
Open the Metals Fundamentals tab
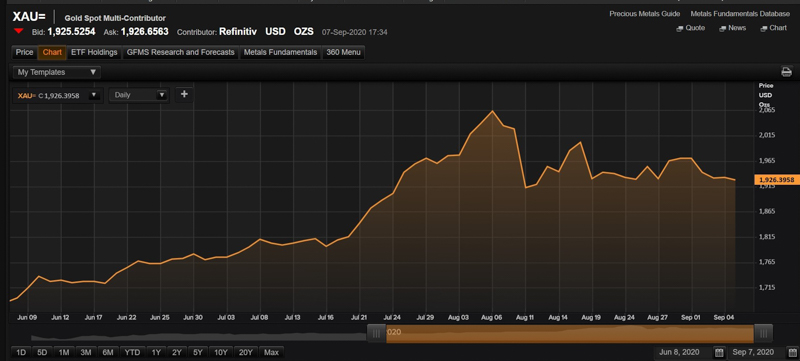pos(280,53)
